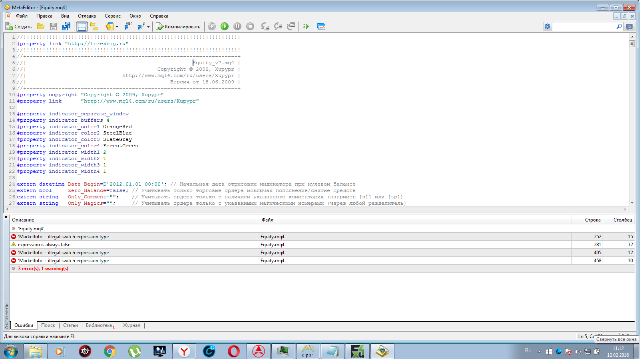
Task: Expand the function list dropdown arrow
Action: pos(148,27)
